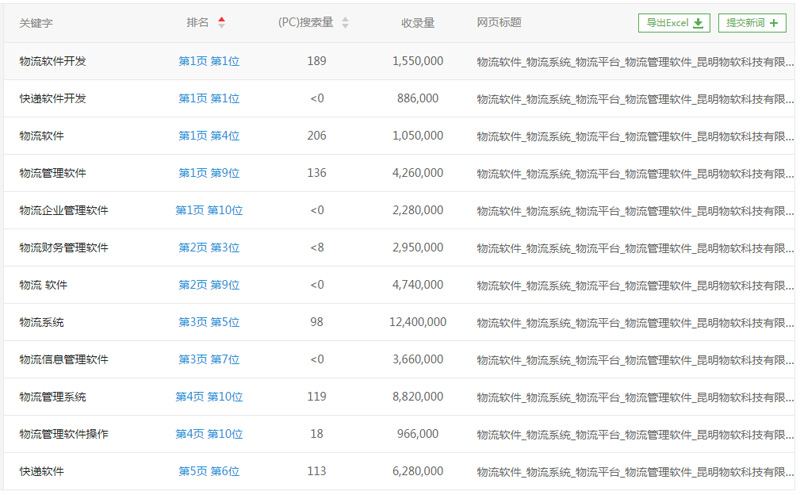Image resolution: width=800 pixels, height=495 pixels.
Task: Open 第3页 第5位 link for 物流系统
Action: (x=209, y=323)
